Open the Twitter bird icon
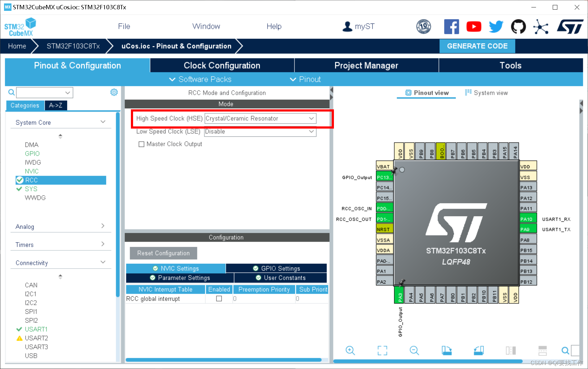Viewport: 588px width, 369px height. click(x=496, y=27)
